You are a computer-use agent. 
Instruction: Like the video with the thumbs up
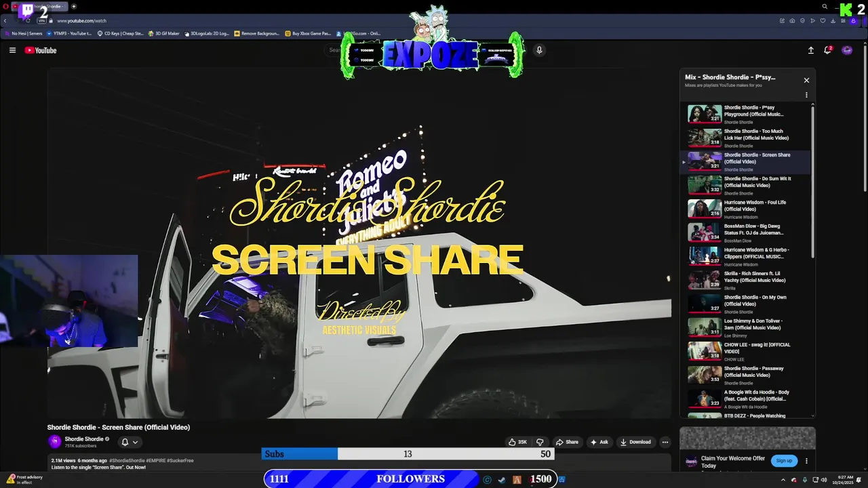pos(517,442)
